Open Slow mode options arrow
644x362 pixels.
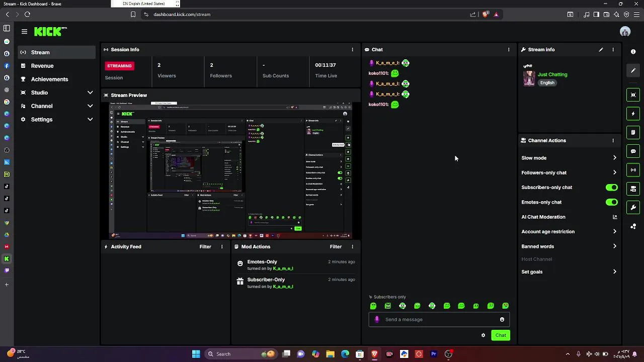[615, 158]
